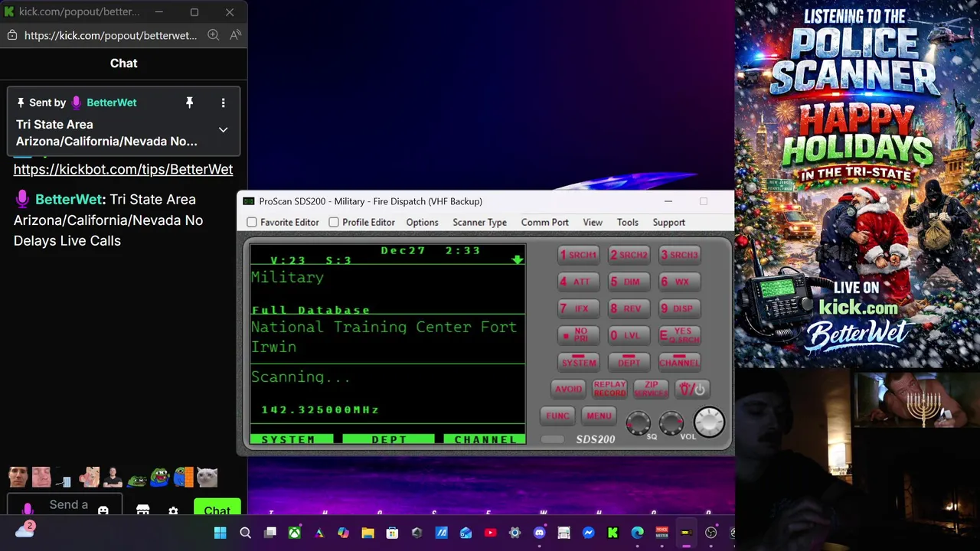The height and width of the screenshot is (551, 980).
Task: Open OBS Studio from taskbar
Action: point(710,533)
